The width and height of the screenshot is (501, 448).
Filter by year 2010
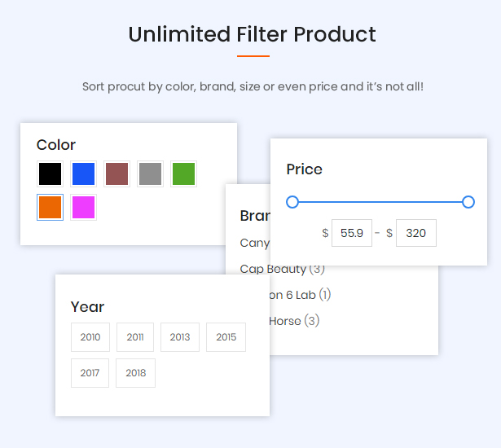click(90, 337)
